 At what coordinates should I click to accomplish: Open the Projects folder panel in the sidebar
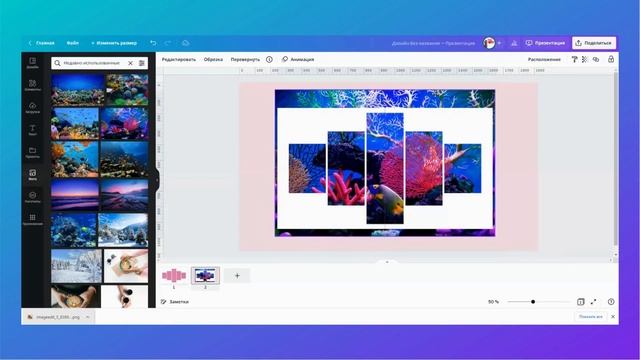point(33,152)
